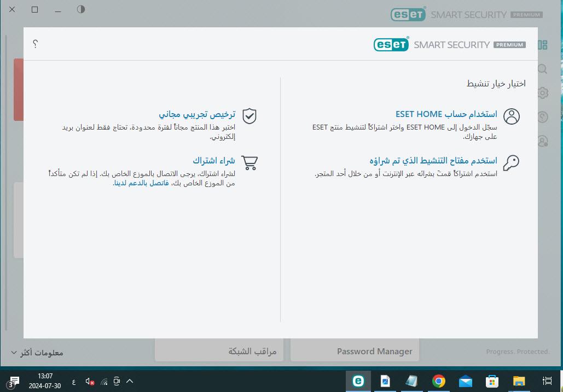Expand the 'معلومات أكثر' more information section
The width and height of the screenshot is (563, 392).
click(37, 353)
